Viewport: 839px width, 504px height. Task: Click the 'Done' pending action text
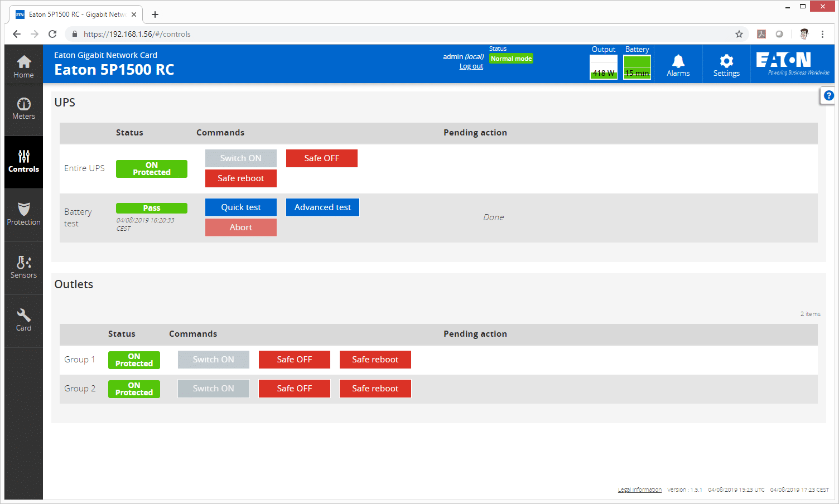click(x=494, y=217)
